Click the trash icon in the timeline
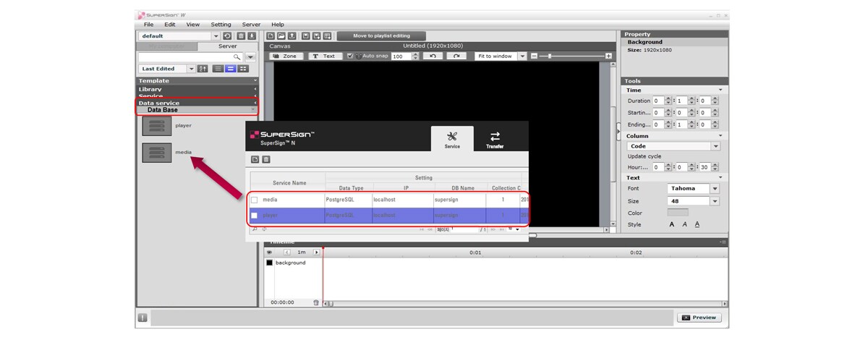The image size is (868, 340). click(x=315, y=302)
